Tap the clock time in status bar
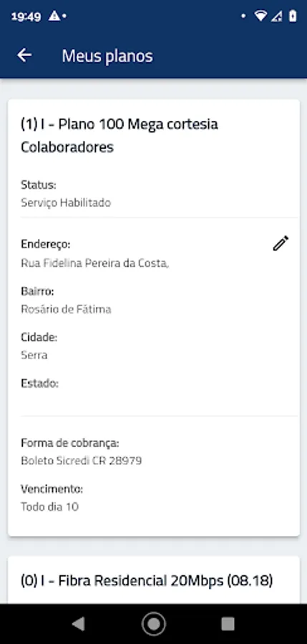307x644 pixels. click(26, 16)
